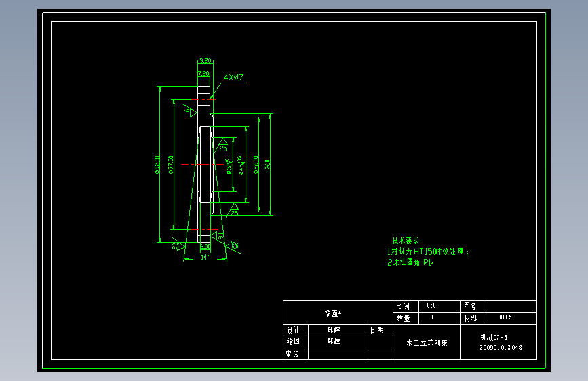Image resolution: width=588 pixels, height=381 pixels.
Task: Click the 木工立式刨床 title block cell
Action: click(x=427, y=342)
